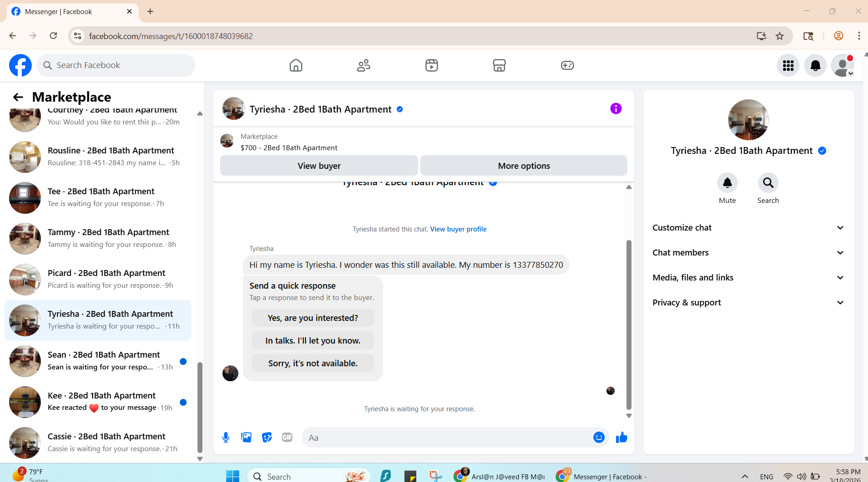868x482 pixels.
Task: Open a new browser tab
Action: 150,11
